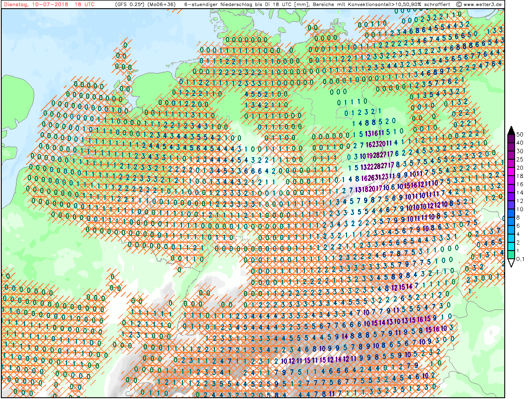The width and height of the screenshot is (532, 399).
Task: Click the 50 label on the legend
Action: tap(520, 135)
